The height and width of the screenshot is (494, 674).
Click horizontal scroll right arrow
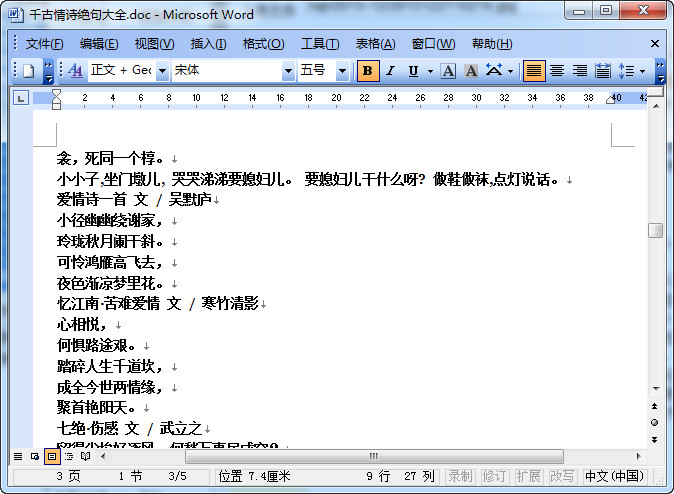click(638, 456)
